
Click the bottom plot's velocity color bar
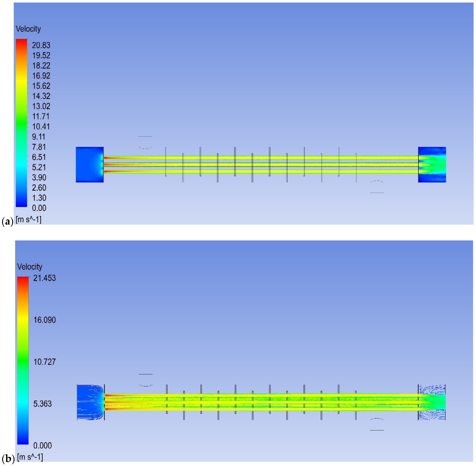(x=23, y=360)
